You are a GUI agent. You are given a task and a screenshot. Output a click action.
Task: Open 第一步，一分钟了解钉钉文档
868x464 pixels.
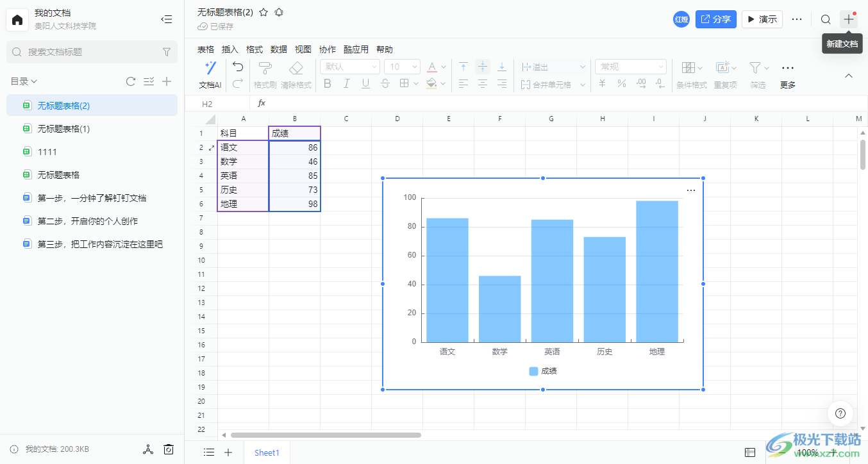pyautogui.click(x=92, y=198)
